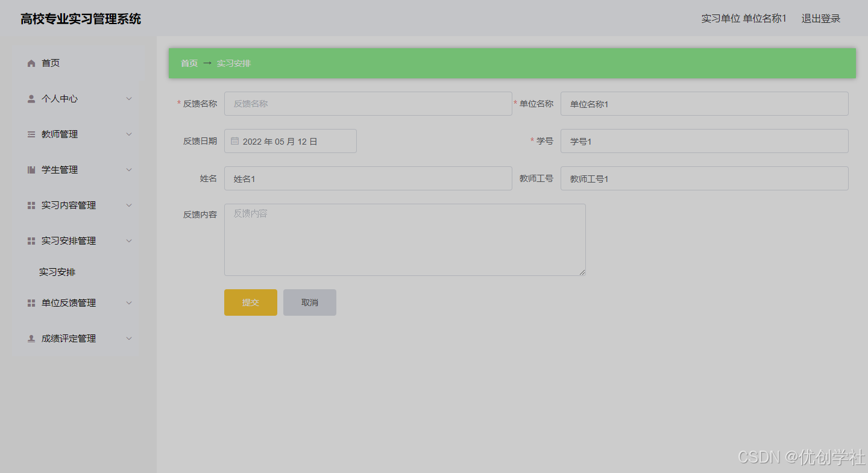Open the 反馈日期 date picker field

291,141
